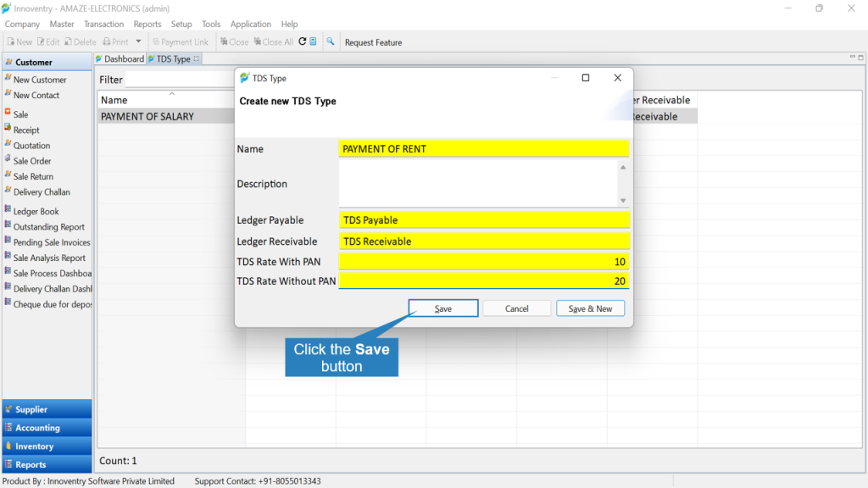Expand the Accounting sidebar section
The image size is (868, 488).
[47, 428]
